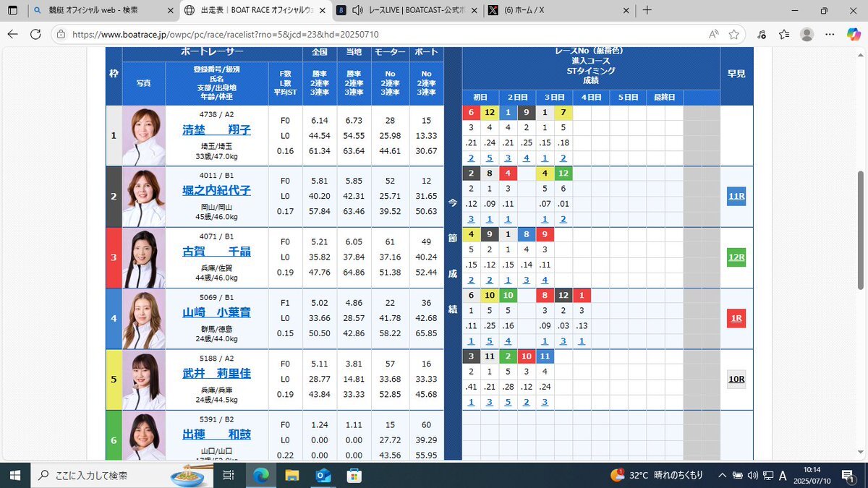The image size is (868, 488).
Task: Click photo of racer 古賀 千晶
Action: [144, 258]
